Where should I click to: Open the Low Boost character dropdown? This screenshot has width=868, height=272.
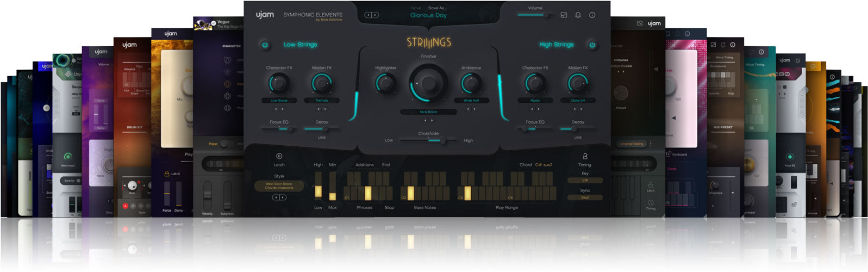point(279,101)
